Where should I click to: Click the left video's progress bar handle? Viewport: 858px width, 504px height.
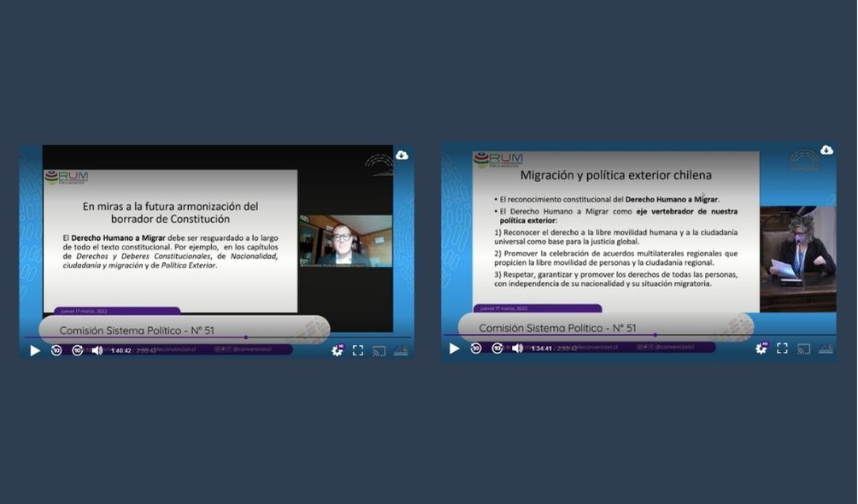[246, 338]
